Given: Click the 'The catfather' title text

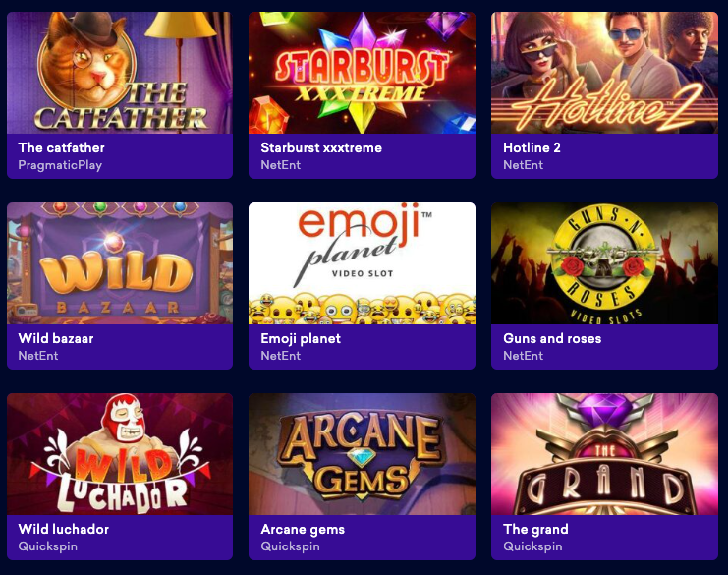Looking at the screenshot, I should click(61, 147).
